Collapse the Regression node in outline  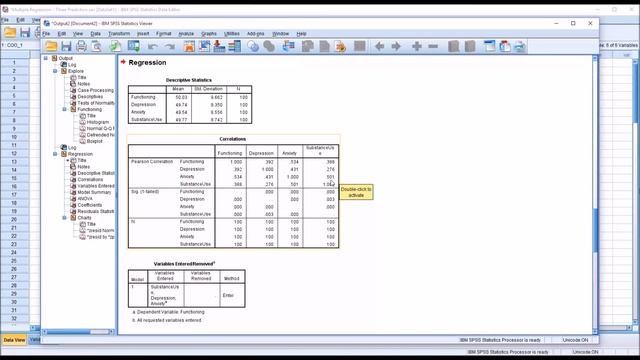click(55, 154)
